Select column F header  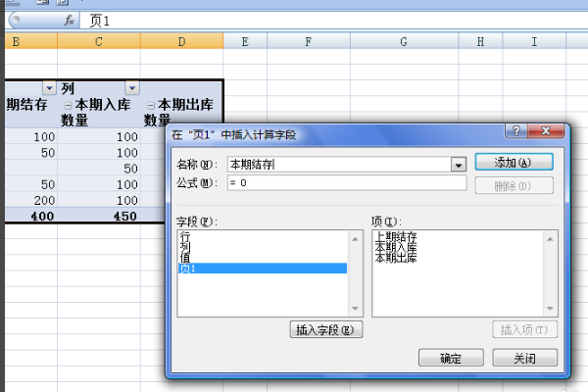tap(309, 41)
